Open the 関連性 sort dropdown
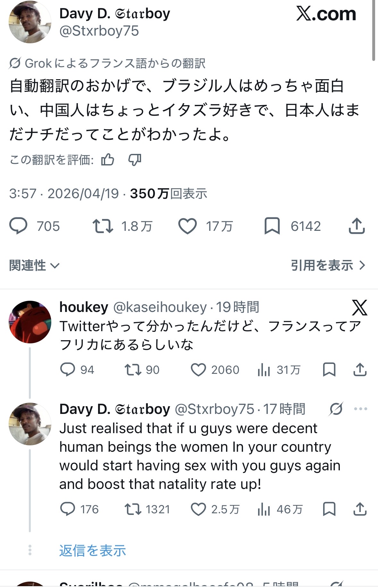378x588 pixels. pos(34,265)
